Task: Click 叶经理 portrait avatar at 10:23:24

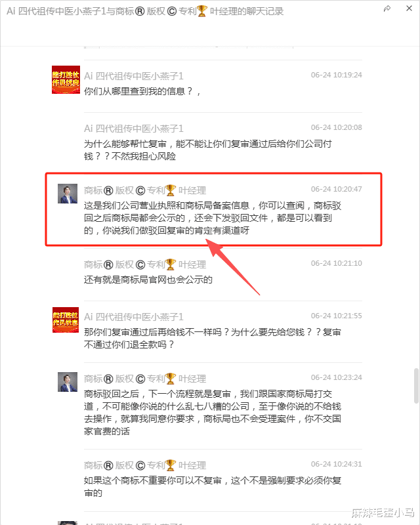Action: [x=68, y=382]
